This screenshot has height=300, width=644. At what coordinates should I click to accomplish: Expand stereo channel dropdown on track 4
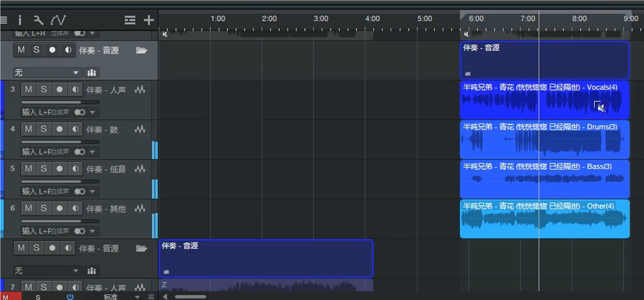point(93,152)
